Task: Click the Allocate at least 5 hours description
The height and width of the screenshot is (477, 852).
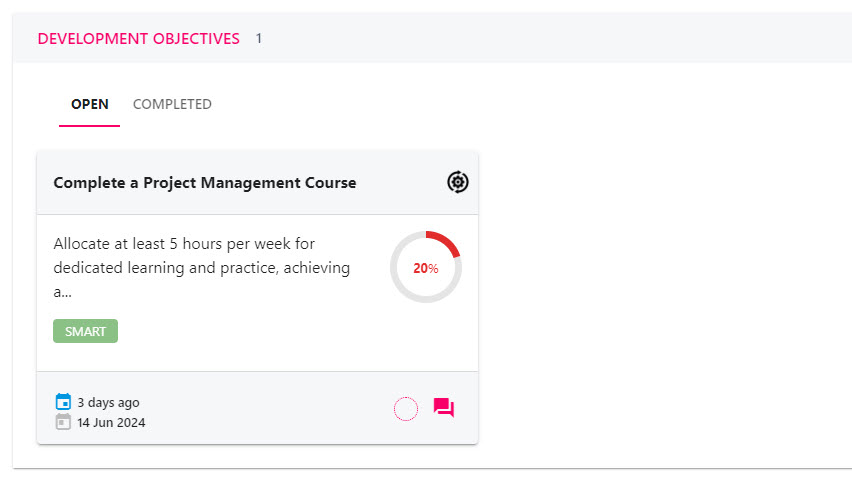Action: click(202, 267)
